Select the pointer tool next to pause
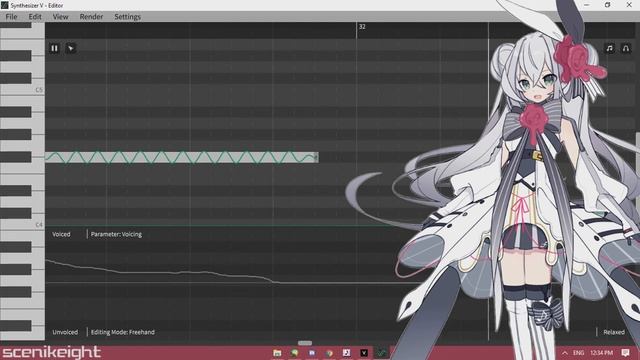This screenshot has width=640, height=360. (x=71, y=49)
